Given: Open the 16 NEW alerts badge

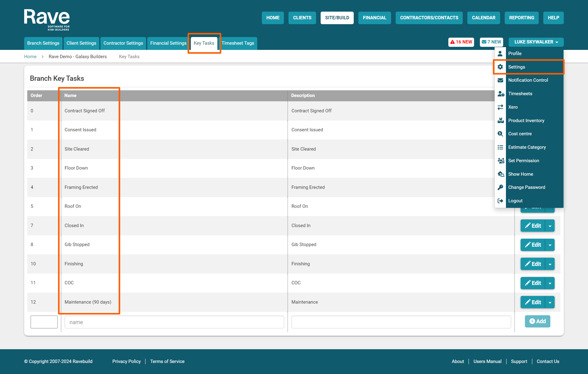Looking at the screenshot, I should click(461, 42).
